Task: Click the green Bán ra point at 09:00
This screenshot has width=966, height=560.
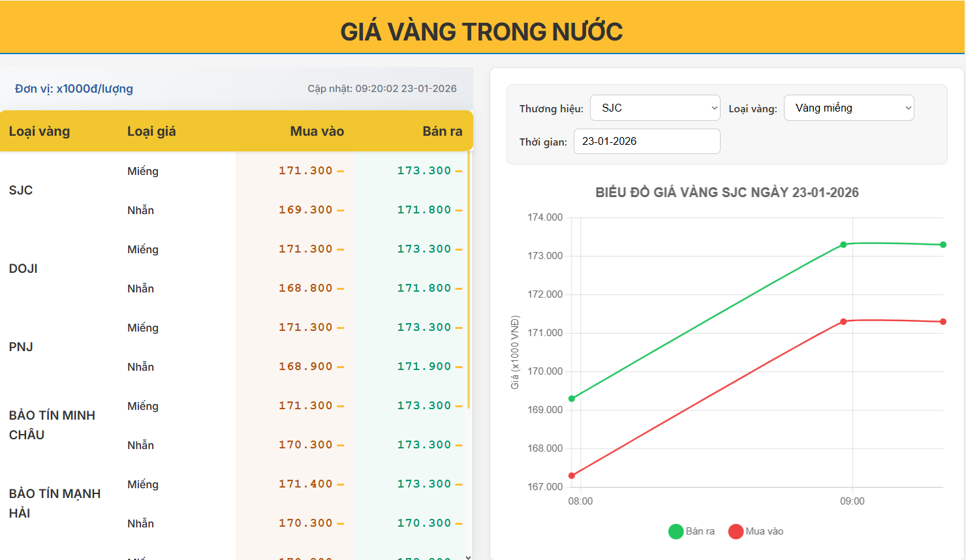Action: (x=843, y=245)
